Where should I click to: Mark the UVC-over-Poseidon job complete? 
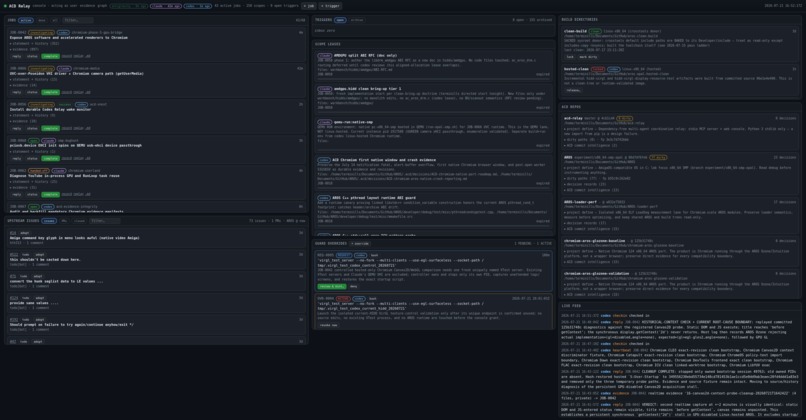click(x=50, y=93)
